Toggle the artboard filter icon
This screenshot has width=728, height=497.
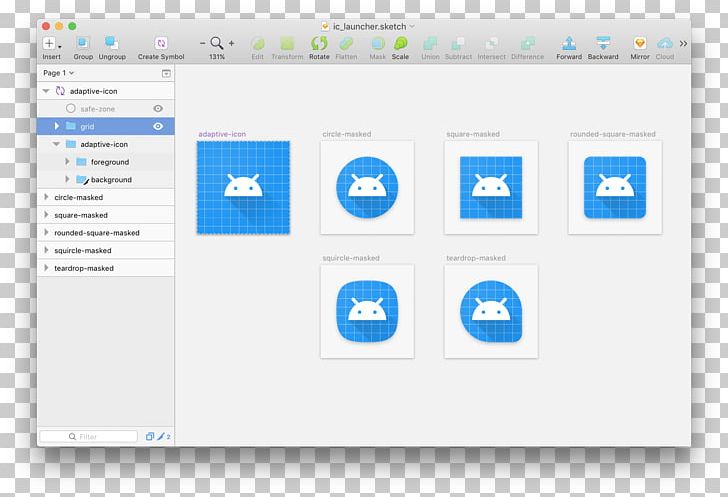coord(150,436)
